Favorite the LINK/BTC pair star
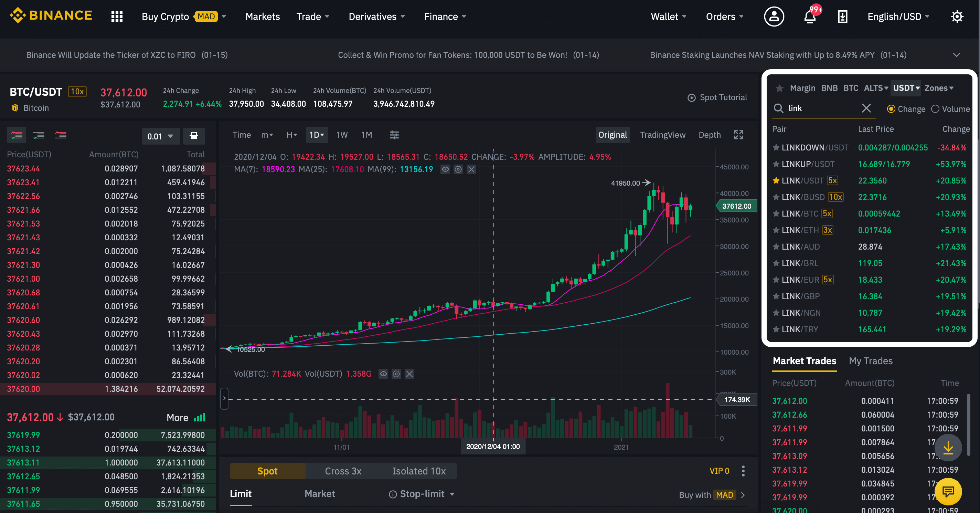980x513 pixels. click(x=776, y=214)
